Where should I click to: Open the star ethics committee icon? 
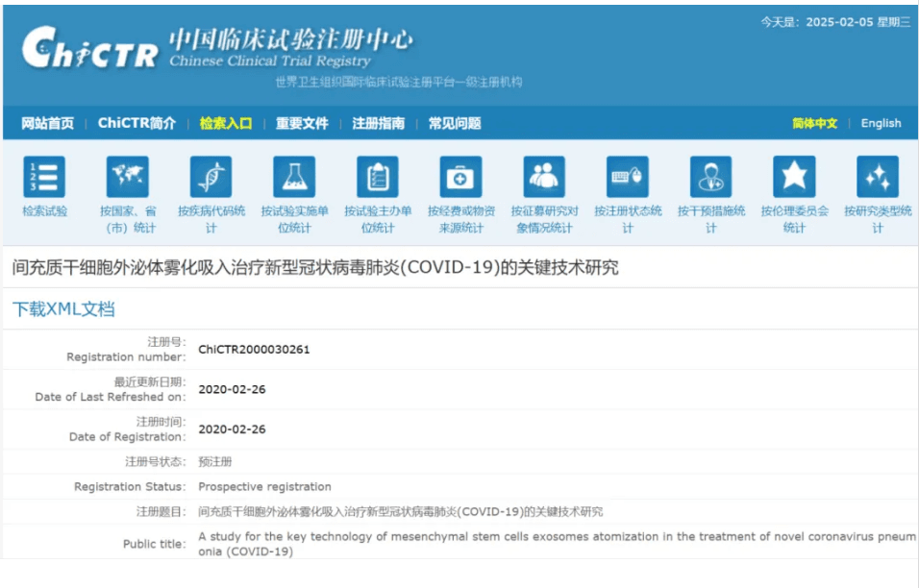(x=794, y=178)
